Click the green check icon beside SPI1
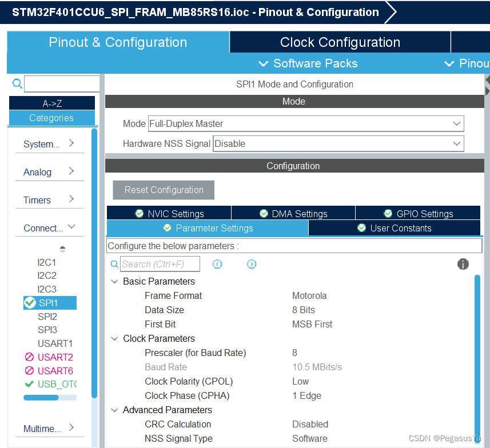Image resolution: width=490 pixels, height=448 pixels. pyautogui.click(x=29, y=302)
